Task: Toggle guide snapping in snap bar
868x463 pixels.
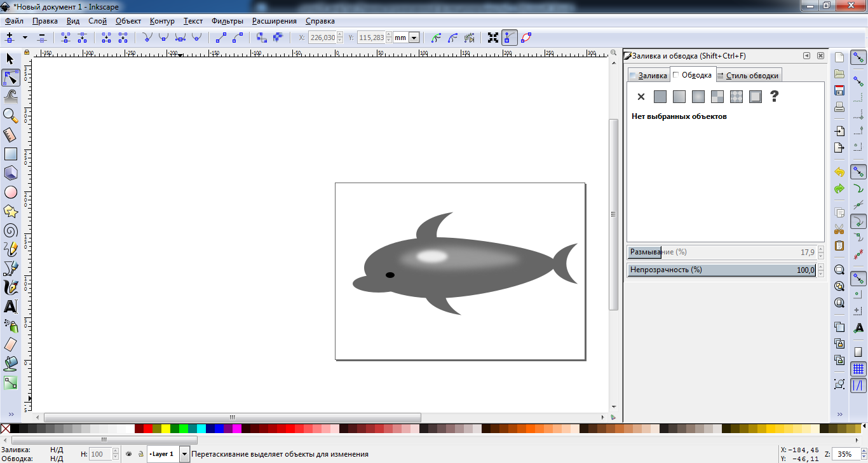Action: point(858,385)
